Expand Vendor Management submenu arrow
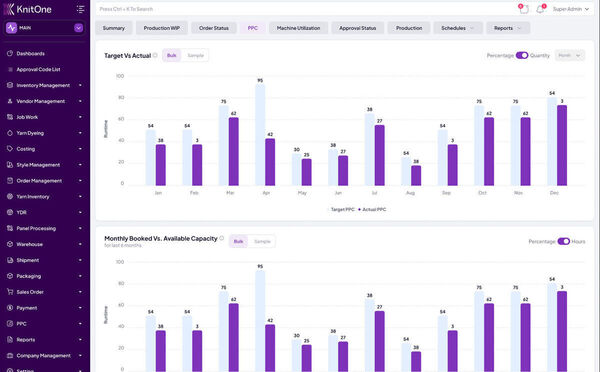 coord(80,101)
